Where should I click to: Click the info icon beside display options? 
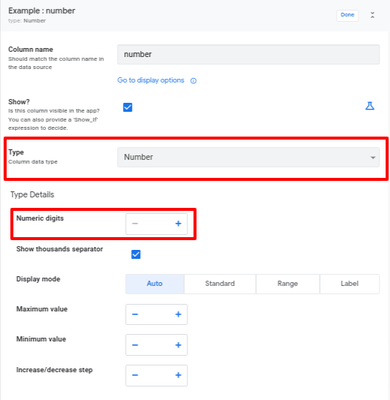[x=193, y=81]
